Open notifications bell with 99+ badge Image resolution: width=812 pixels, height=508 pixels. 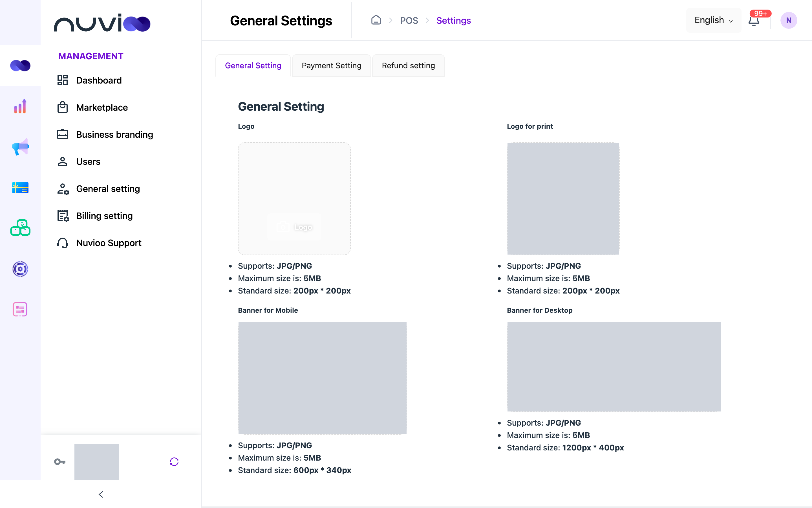[754, 20]
